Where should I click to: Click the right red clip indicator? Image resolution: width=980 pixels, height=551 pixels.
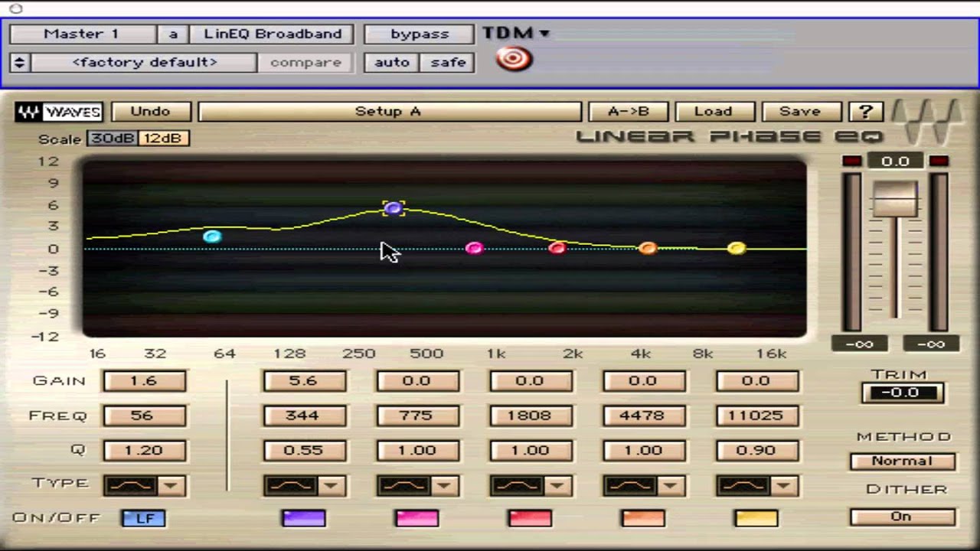(x=939, y=161)
